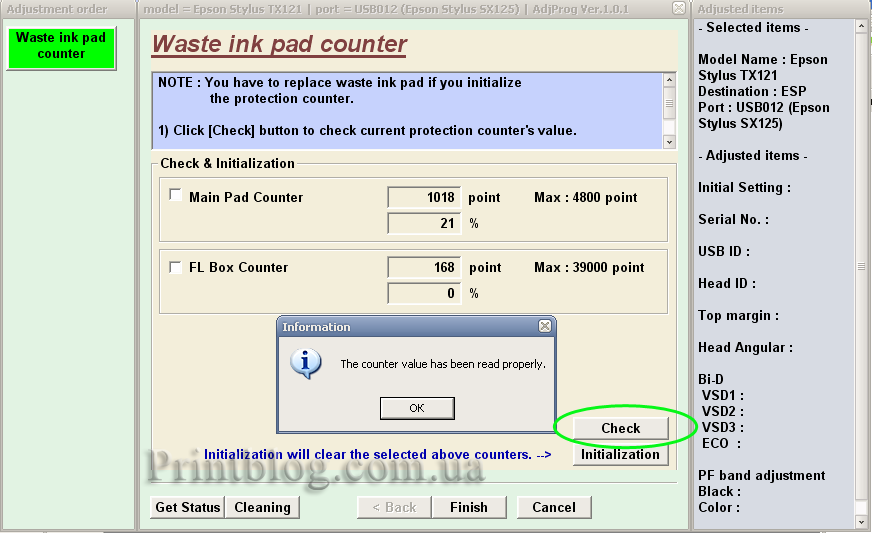Click the information icon in dialog
Image resolution: width=872 pixels, height=533 pixels.
305,363
